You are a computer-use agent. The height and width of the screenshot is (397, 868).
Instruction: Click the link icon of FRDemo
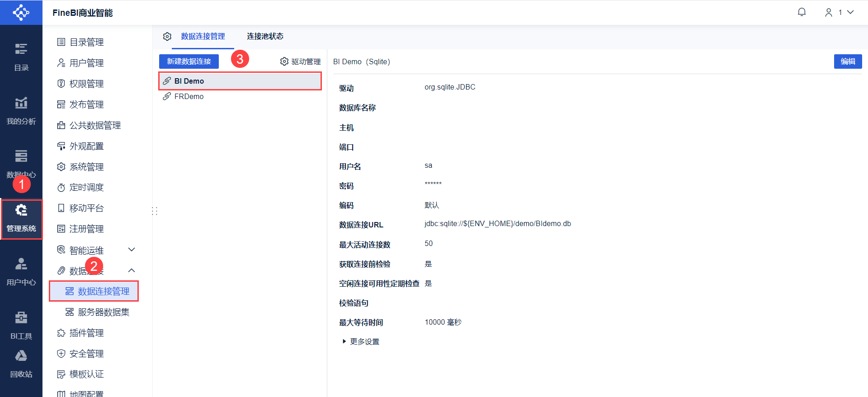pyautogui.click(x=167, y=96)
